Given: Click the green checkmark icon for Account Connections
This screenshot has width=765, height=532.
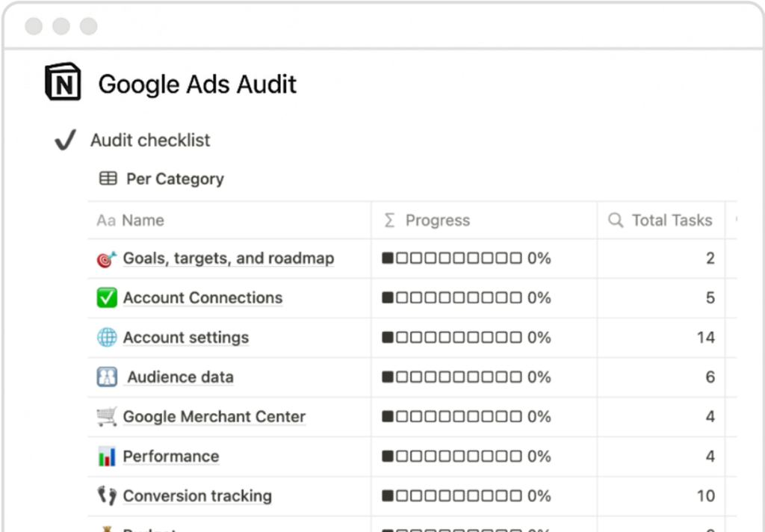Looking at the screenshot, I should tap(107, 298).
